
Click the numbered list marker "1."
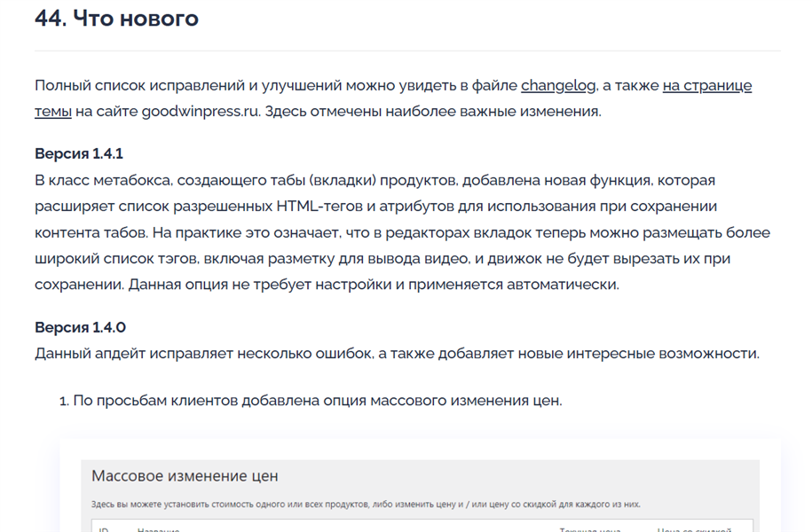click(64, 401)
